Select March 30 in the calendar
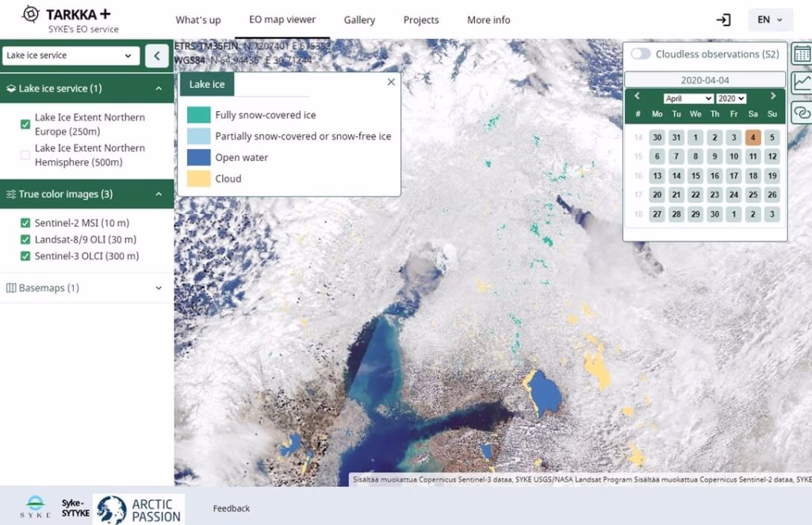 pyautogui.click(x=657, y=137)
